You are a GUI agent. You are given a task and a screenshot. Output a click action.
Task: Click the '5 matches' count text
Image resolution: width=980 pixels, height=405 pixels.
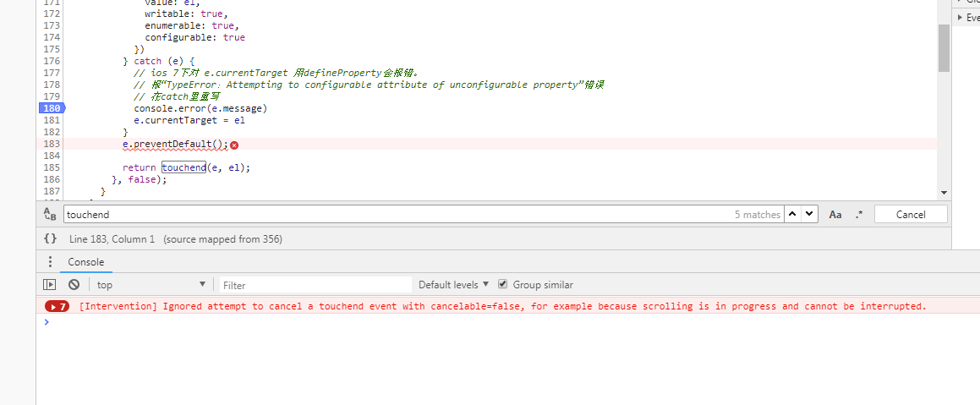pos(758,215)
